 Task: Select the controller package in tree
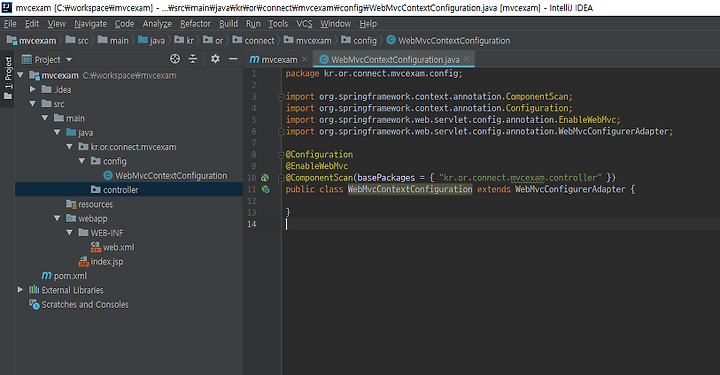115,190
